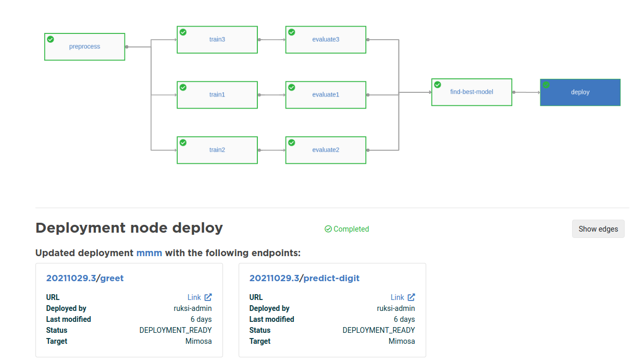Select the train3 pipeline node
This screenshot has height=361, width=644.
tap(217, 40)
